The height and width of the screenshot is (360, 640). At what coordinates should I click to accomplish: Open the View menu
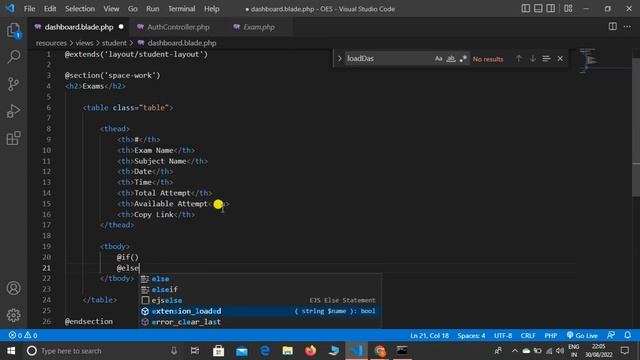pos(111,9)
